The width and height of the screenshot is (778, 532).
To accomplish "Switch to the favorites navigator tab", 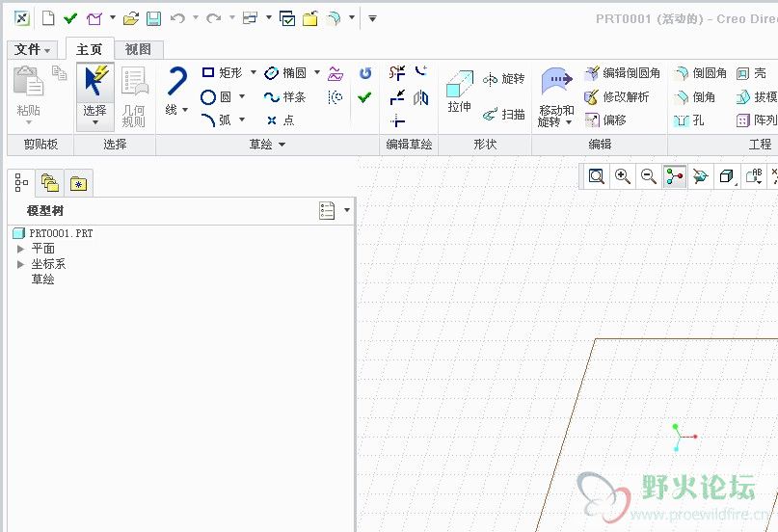I will (78, 184).
